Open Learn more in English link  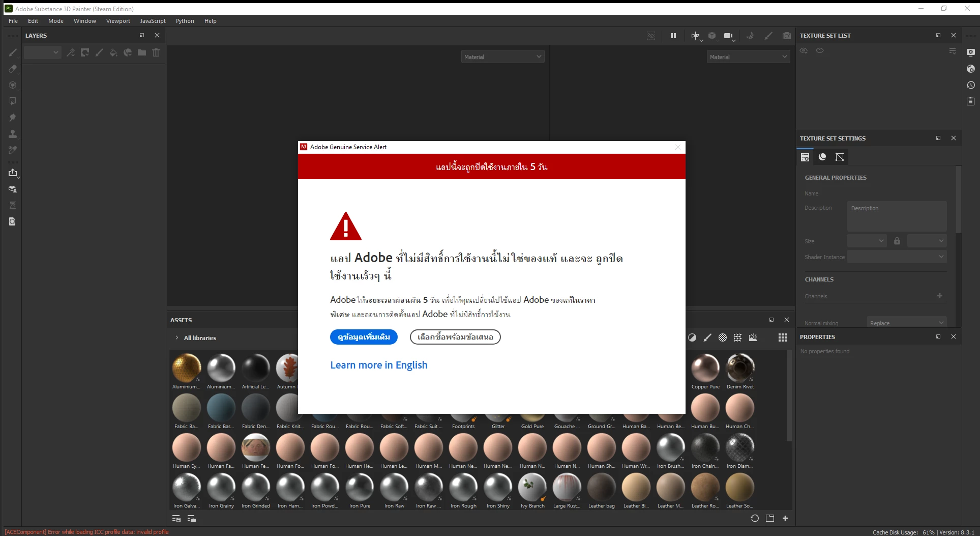(x=379, y=365)
